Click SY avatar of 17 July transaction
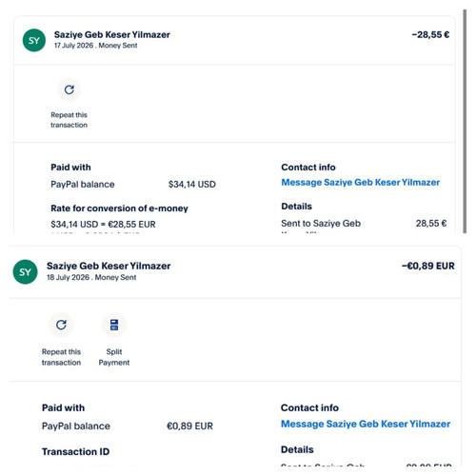Screen dimensions: 476x476 click(34, 40)
